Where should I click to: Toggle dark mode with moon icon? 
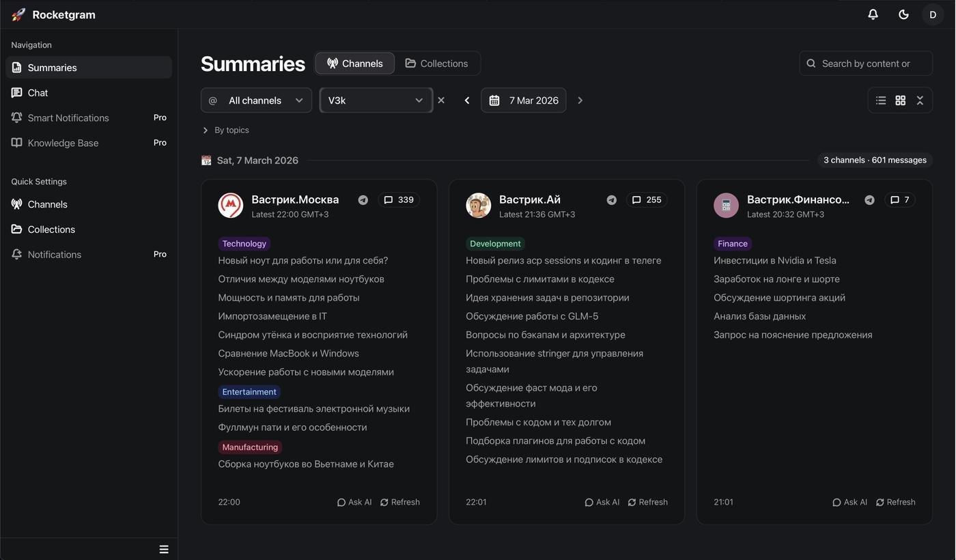click(x=903, y=14)
